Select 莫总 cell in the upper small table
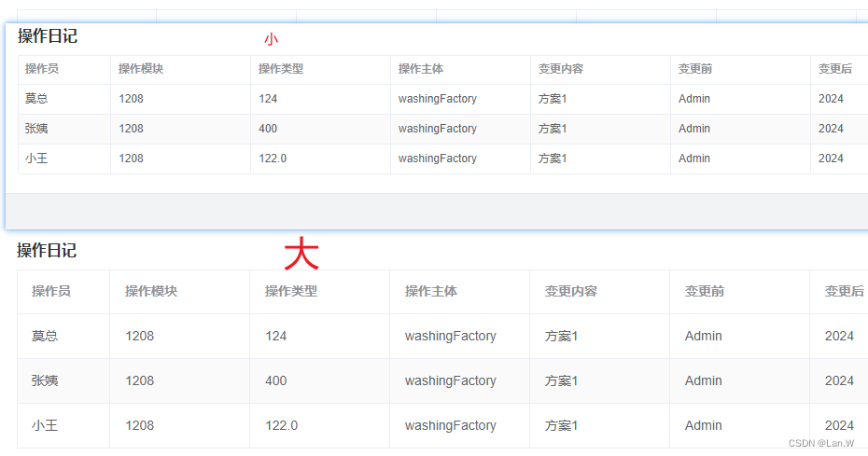Screen dimensions: 868x456 [36, 99]
